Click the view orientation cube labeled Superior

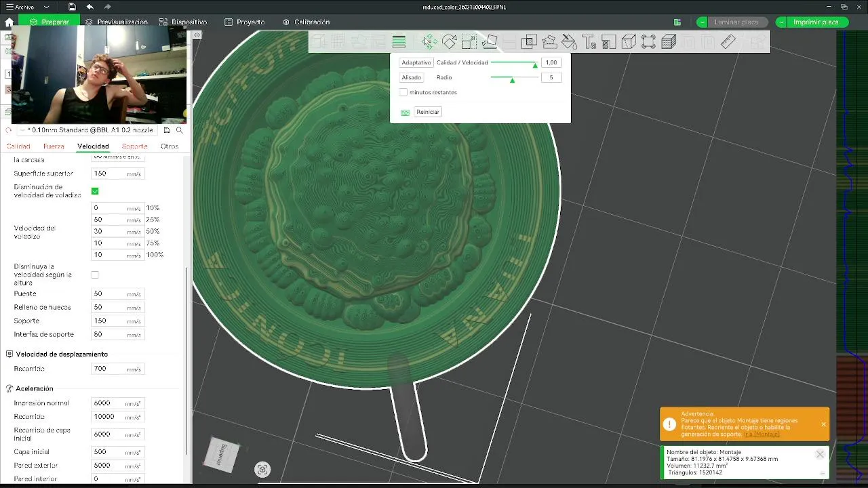pos(222,455)
